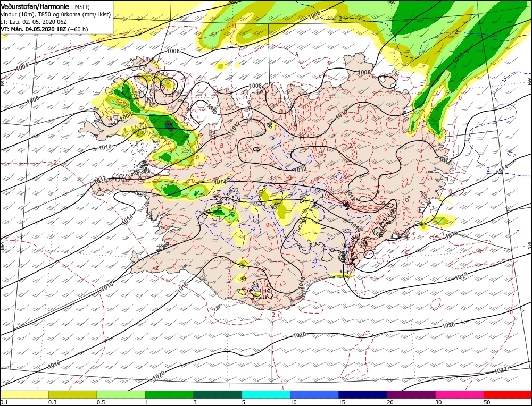Click the 'Veðurstofan/Harmonie' title text
This screenshot has height=406, width=532.
click(x=35, y=6)
